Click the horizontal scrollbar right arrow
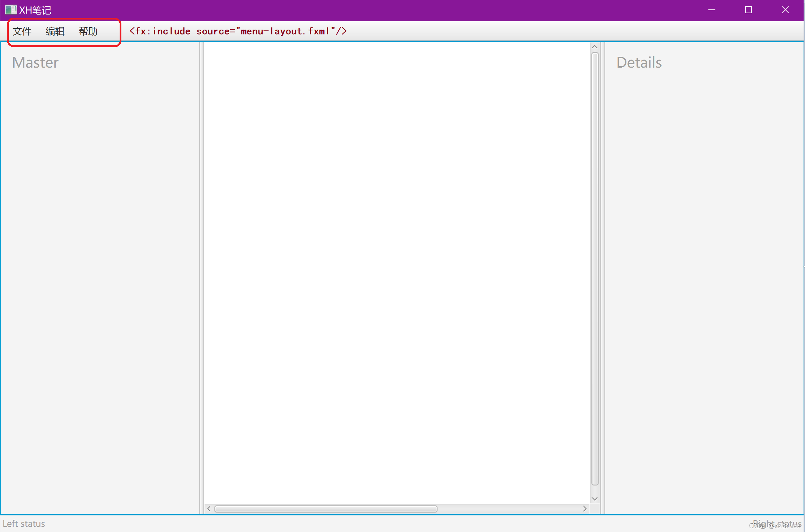This screenshot has width=805, height=532. tap(585, 509)
